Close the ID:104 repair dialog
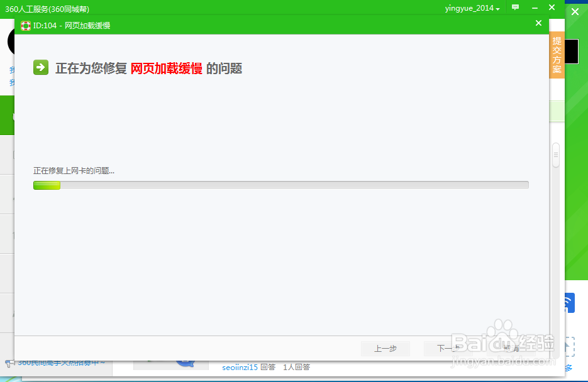 coord(538,23)
